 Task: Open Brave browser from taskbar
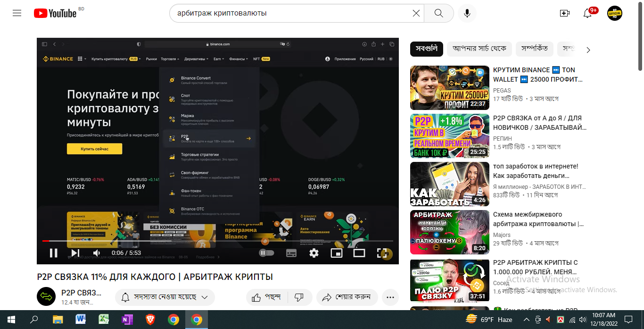[150, 320]
